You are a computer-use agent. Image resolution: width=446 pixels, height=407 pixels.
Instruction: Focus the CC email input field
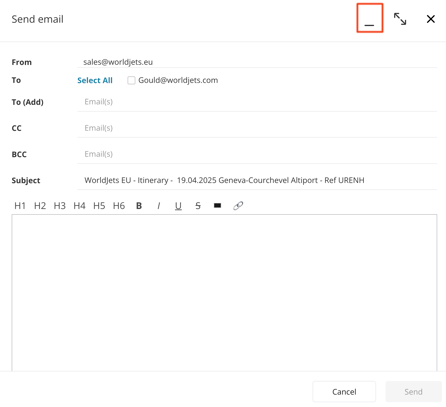click(x=257, y=128)
